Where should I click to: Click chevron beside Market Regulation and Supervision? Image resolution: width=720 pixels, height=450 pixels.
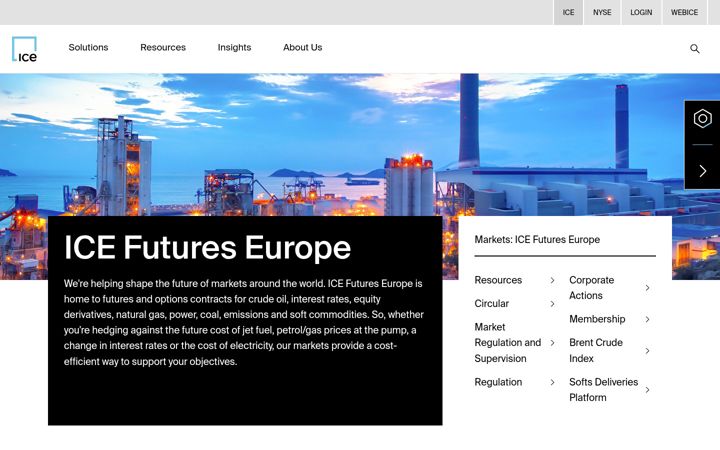pyautogui.click(x=552, y=343)
